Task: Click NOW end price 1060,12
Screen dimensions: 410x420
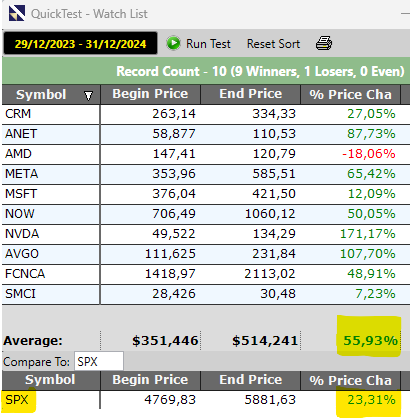Action: click(270, 214)
